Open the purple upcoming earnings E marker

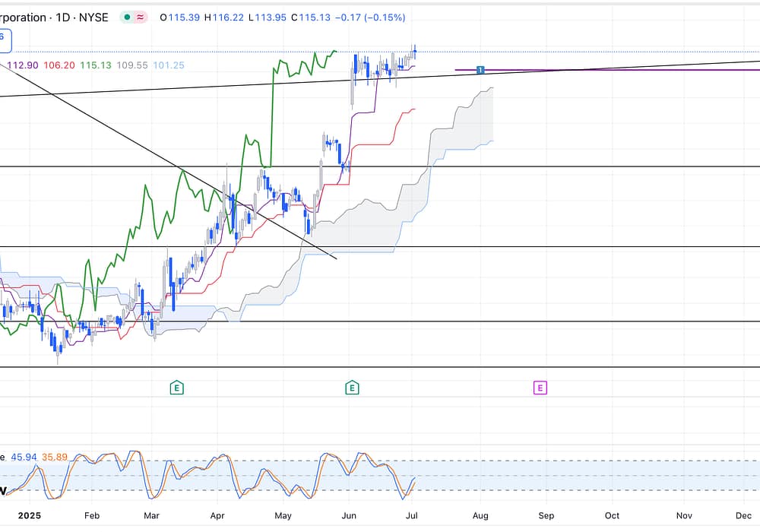click(x=540, y=388)
